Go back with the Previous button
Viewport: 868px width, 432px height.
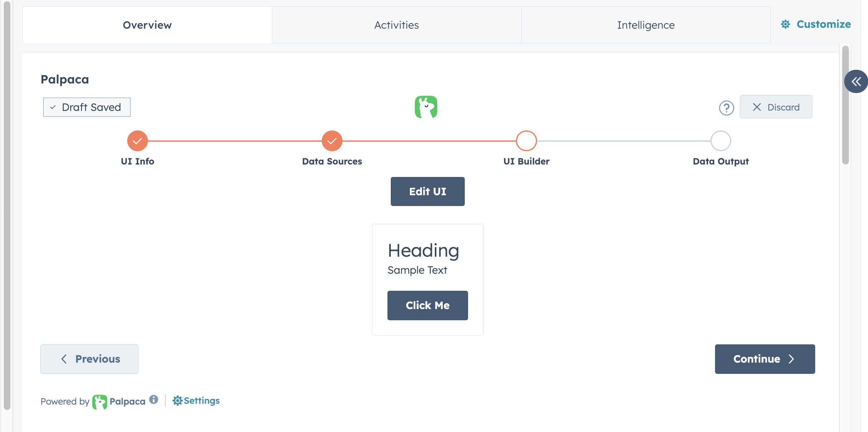89,359
